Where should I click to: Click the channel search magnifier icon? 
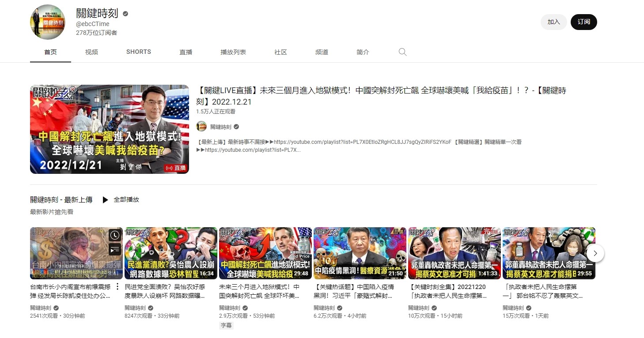402,52
